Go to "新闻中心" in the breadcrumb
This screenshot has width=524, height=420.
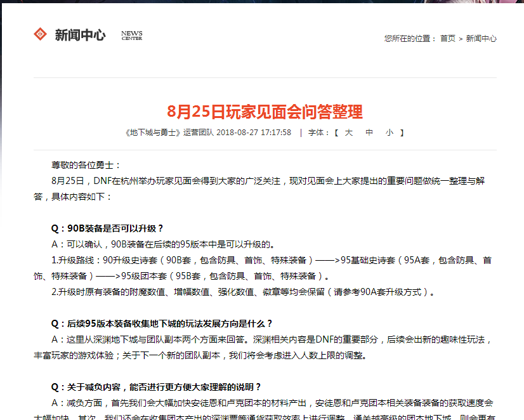[x=481, y=39]
